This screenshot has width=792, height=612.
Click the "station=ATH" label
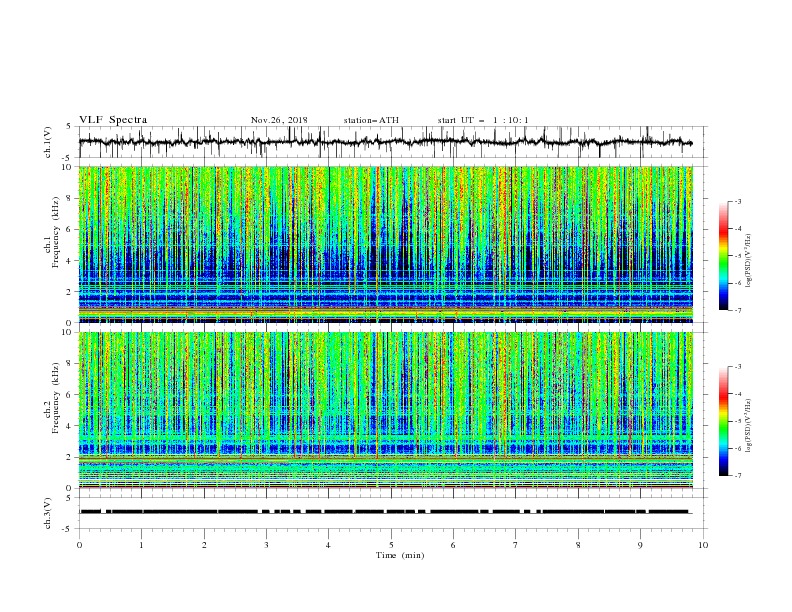pos(371,120)
